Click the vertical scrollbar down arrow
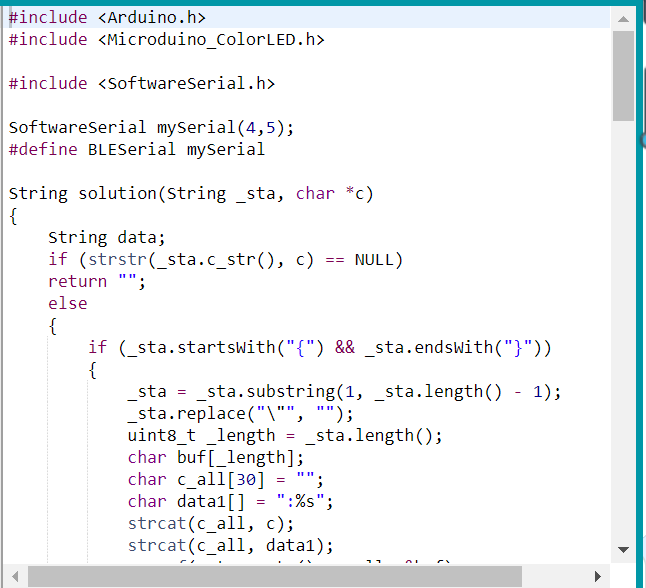 click(623, 549)
